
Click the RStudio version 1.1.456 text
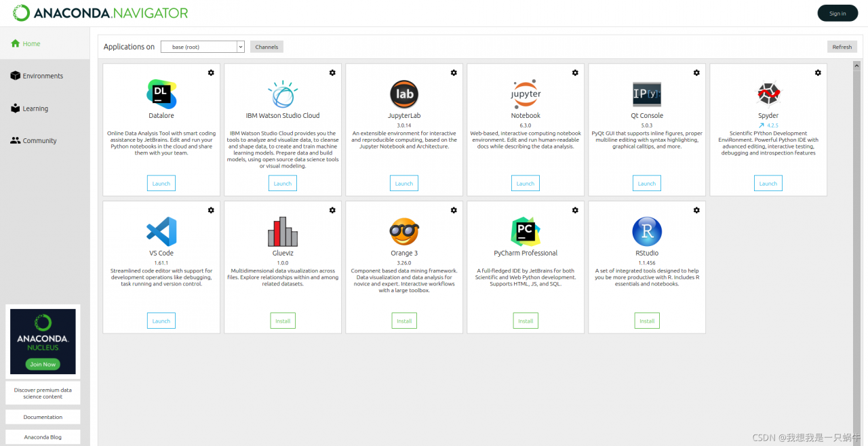tap(647, 263)
